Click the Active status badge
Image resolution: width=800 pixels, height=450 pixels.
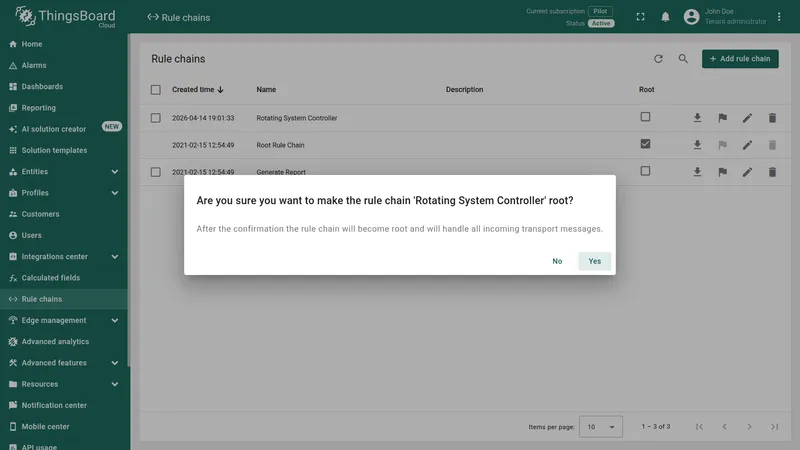(x=601, y=23)
